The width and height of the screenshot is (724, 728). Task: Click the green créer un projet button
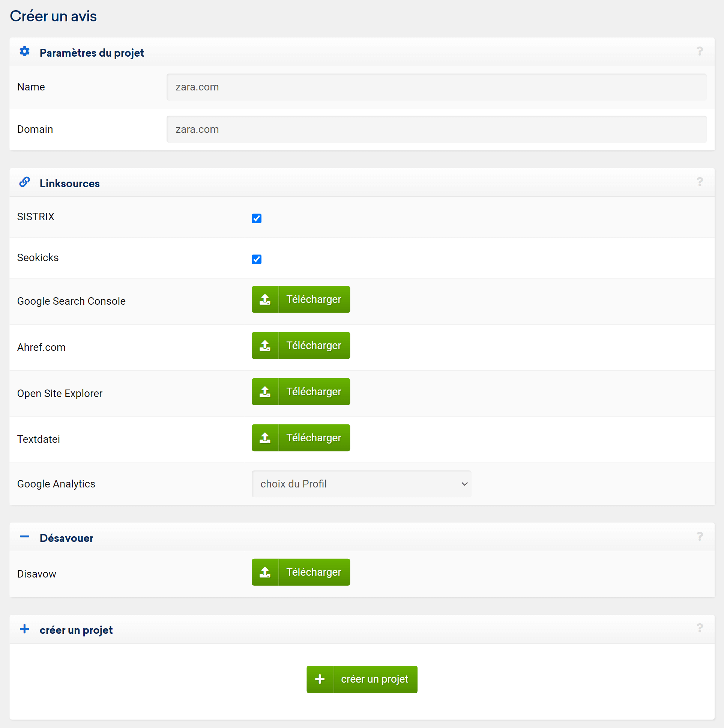pos(362,679)
